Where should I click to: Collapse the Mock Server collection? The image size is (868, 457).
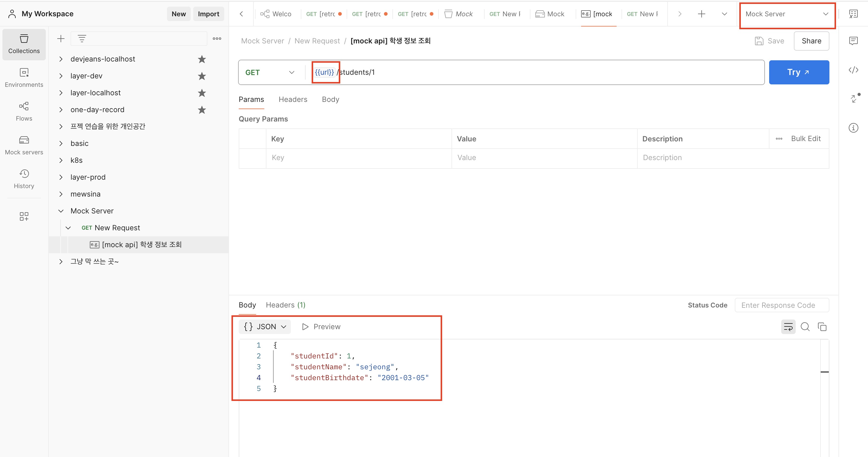tap(61, 211)
